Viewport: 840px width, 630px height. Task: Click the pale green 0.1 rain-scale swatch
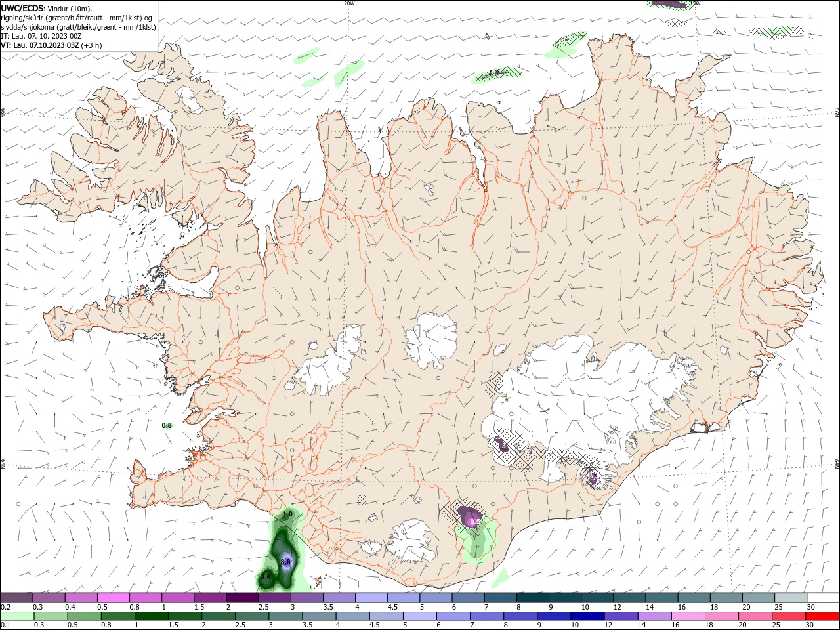18,616
